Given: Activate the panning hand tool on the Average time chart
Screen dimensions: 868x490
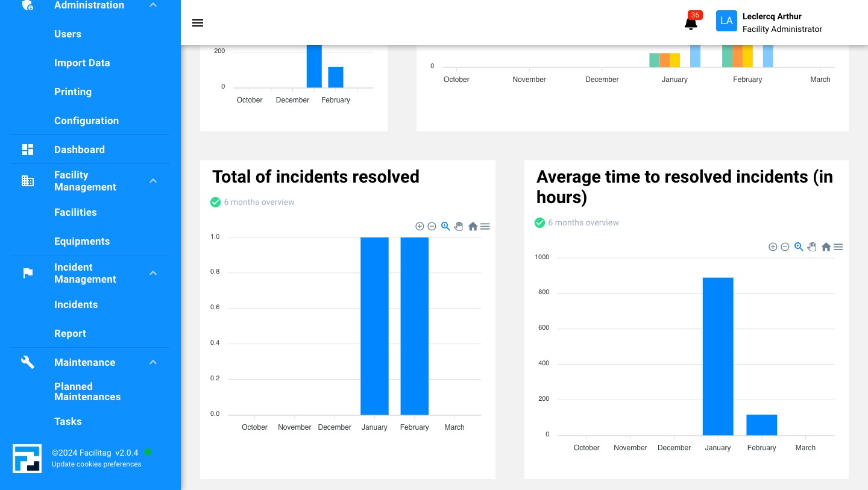Looking at the screenshot, I should 812,247.
